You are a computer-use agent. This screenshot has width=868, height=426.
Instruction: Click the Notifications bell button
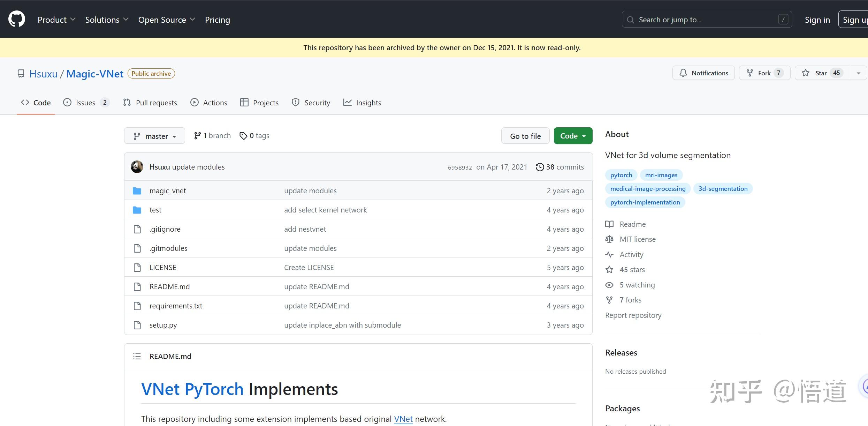(x=703, y=73)
